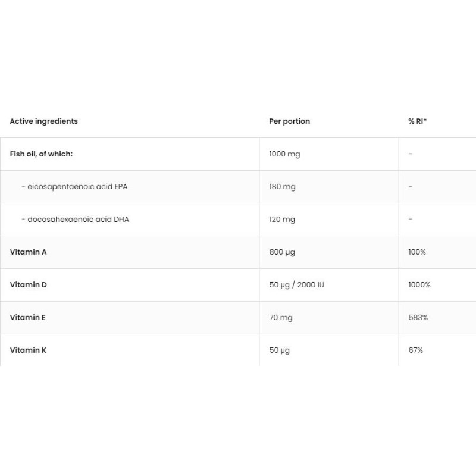476x476 pixels.
Task: Click the "% RI*" column header
Action: 418,121
